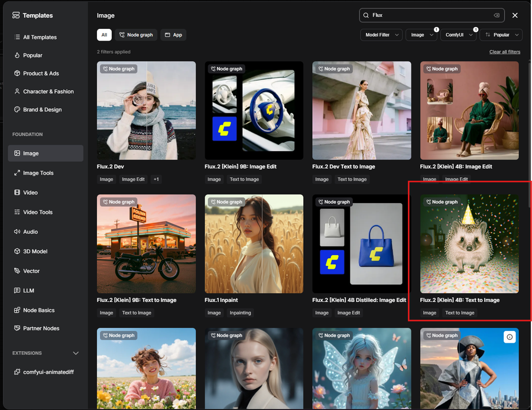Image resolution: width=532 pixels, height=410 pixels.
Task: Click the Image Edit tag under Flux.2 Dev
Action: tap(133, 180)
